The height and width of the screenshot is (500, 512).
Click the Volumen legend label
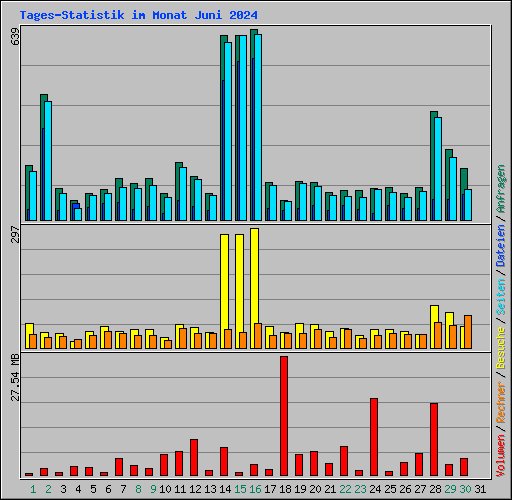[x=501, y=456]
